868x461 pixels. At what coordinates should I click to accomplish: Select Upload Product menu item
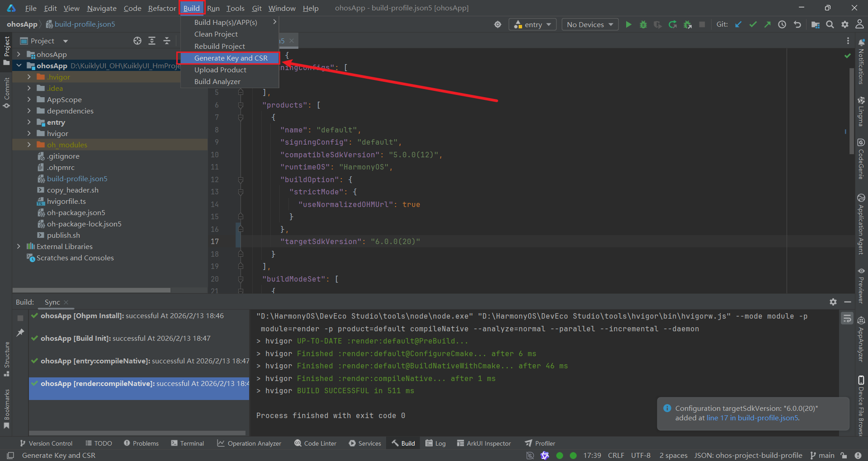(x=230, y=70)
